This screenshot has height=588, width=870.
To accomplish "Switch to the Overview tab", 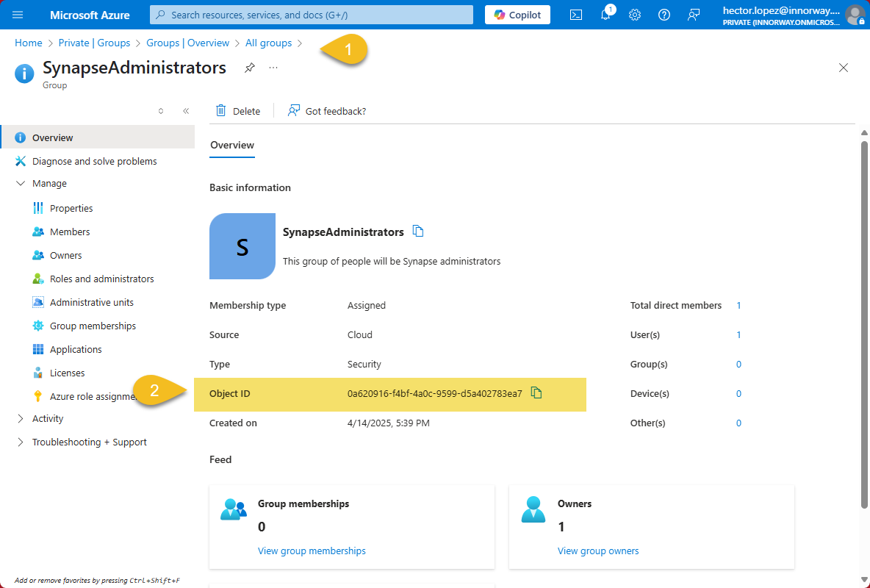I will [231, 145].
